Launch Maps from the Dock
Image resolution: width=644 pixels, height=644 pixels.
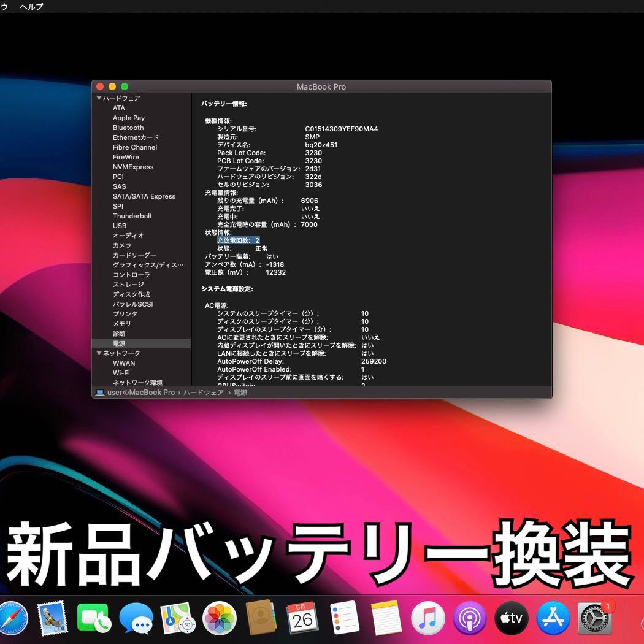click(x=178, y=618)
